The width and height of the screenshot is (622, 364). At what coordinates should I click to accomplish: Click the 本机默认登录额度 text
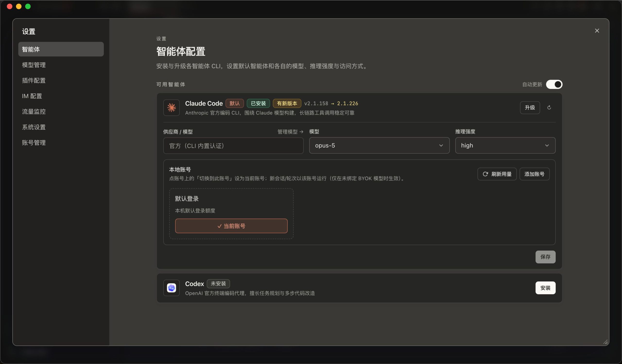click(x=195, y=210)
